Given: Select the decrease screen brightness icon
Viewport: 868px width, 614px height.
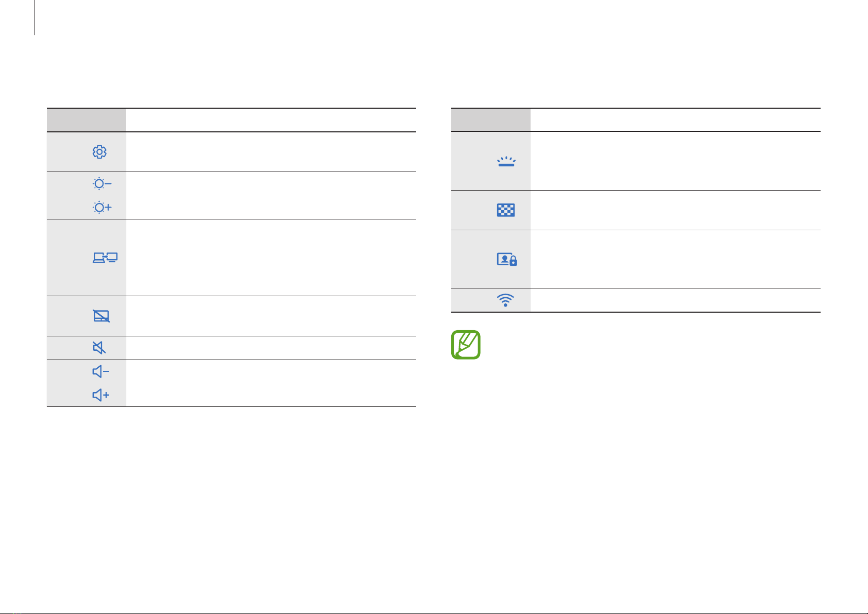Looking at the screenshot, I should [102, 184].
